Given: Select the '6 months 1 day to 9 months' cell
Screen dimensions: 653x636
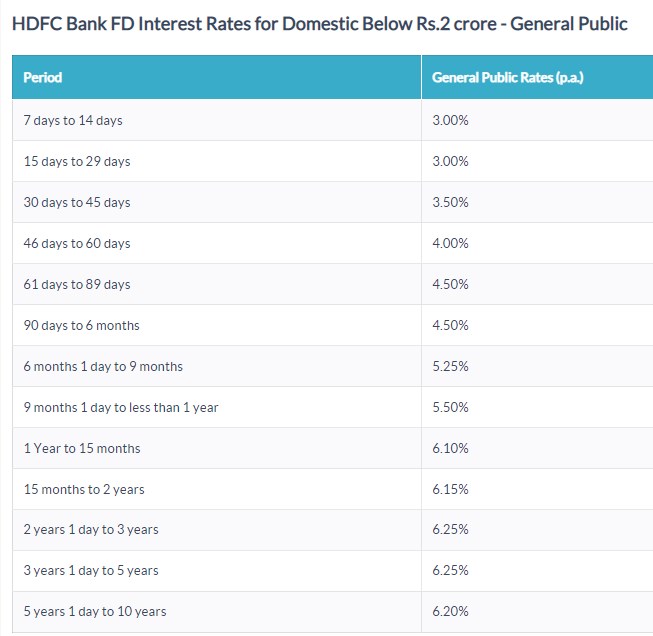Looking at the screenshot, I should pos(103,367).
